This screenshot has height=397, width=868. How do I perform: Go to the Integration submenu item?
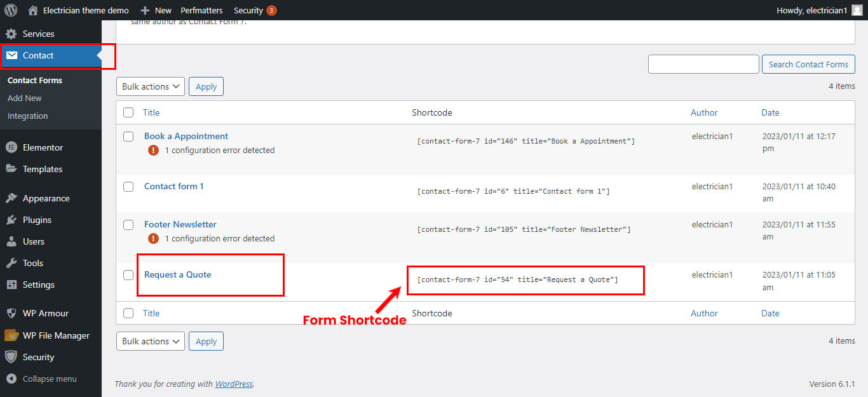click(x=28, y=116)
